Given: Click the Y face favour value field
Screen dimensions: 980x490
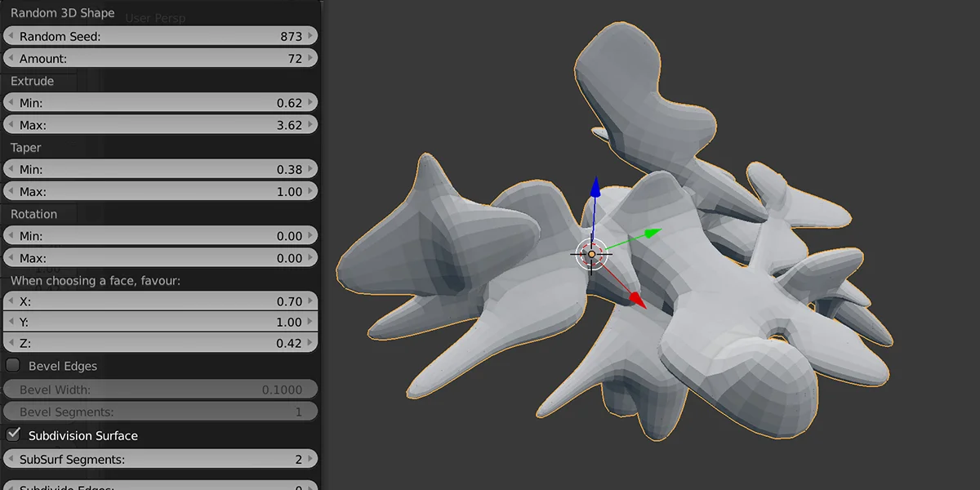Looking at the screenshot, I should pos(160,323).
